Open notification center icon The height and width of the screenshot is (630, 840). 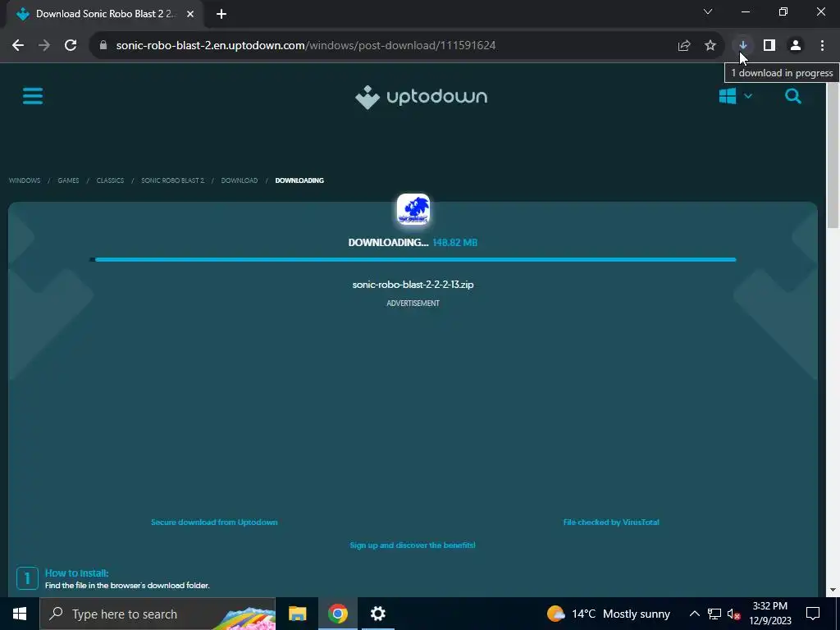pos(813,614)
